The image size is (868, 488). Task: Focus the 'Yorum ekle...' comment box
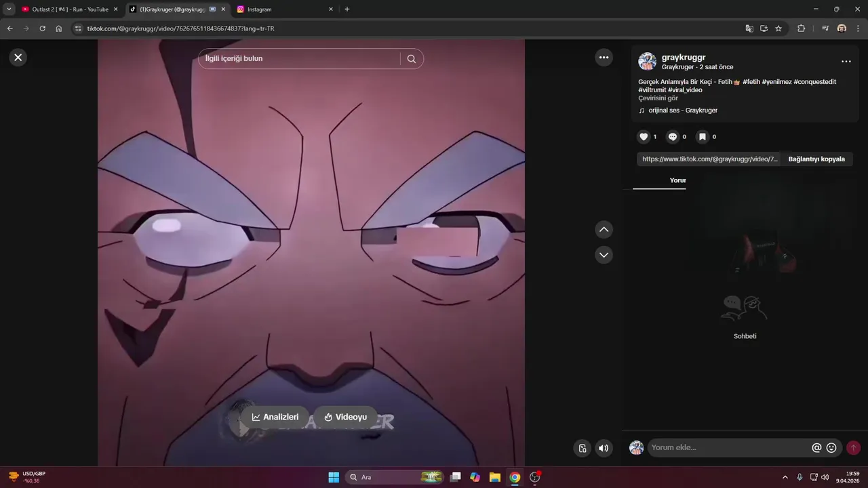click(x=729, y=447)
